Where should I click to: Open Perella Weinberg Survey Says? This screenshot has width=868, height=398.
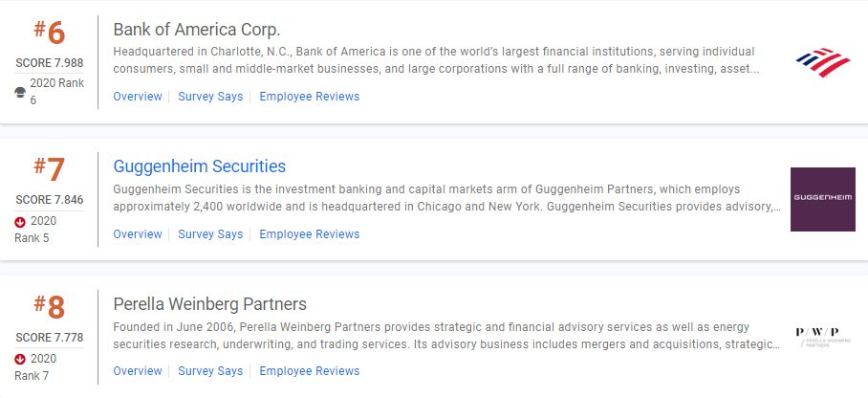coord(210,371)
